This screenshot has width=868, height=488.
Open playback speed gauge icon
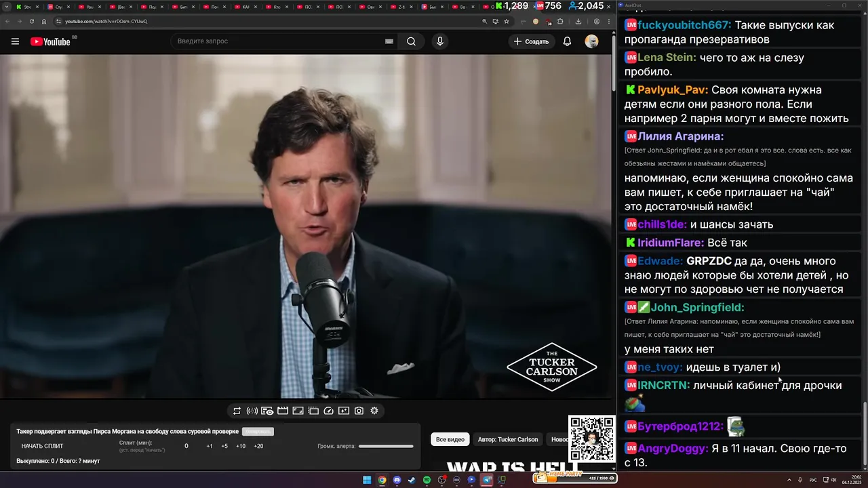click(x=328, y=411)
